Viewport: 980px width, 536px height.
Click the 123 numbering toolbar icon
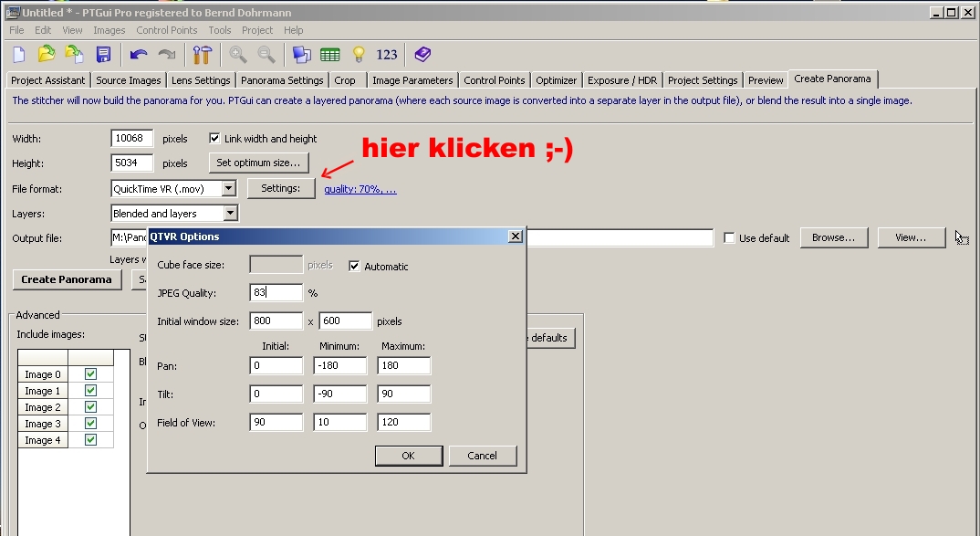(x=387, y=55)
